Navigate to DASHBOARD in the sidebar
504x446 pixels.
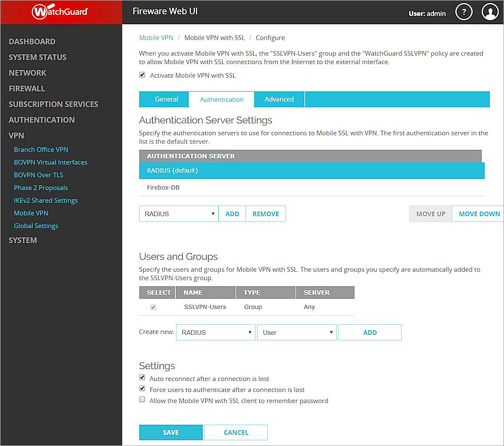coord(32,41)
